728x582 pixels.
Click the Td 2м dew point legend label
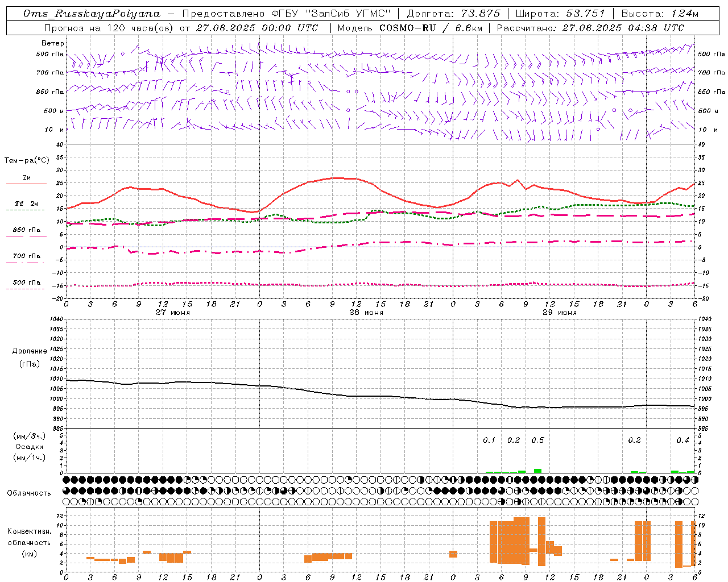pyautogui.click(x=27, y=203)
